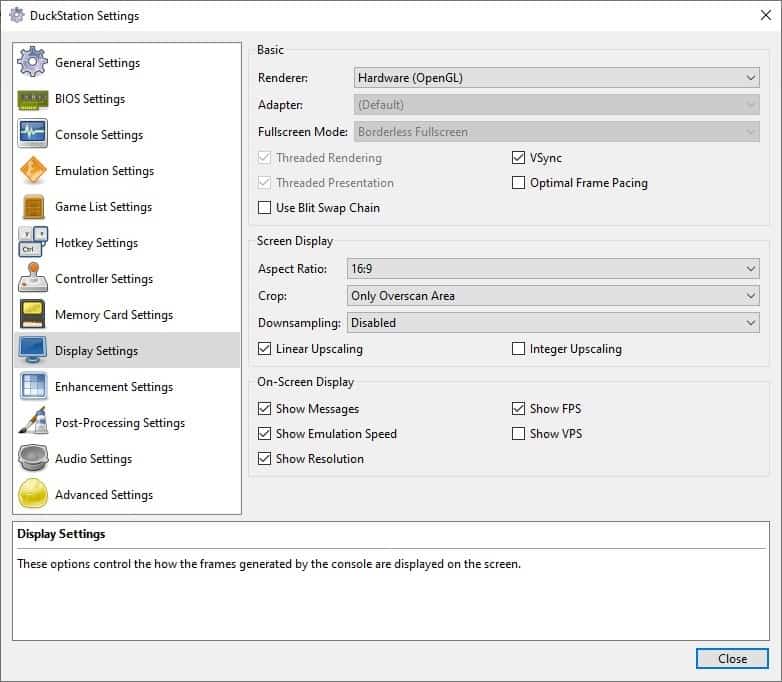This screenshot has height=682, width=782.
Task: Open the Renderer dropdown
Action: 557,78
